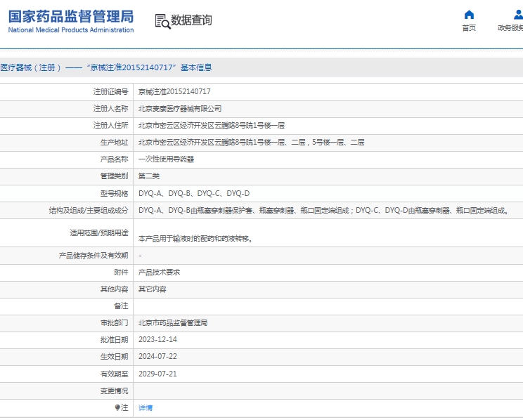Image resolution: width=523 pixels, height=420 pixels.
Task: Click approval department 北京市药品监督管理局
Action: pyautogui.click(x=173, y=322)
